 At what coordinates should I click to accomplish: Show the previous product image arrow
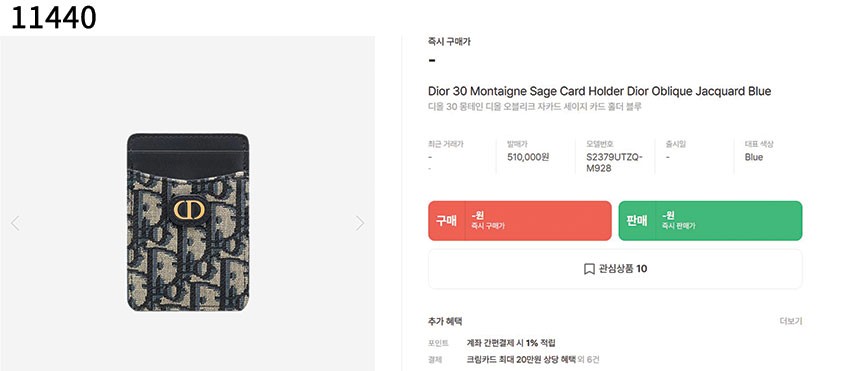tap(15, 223)
